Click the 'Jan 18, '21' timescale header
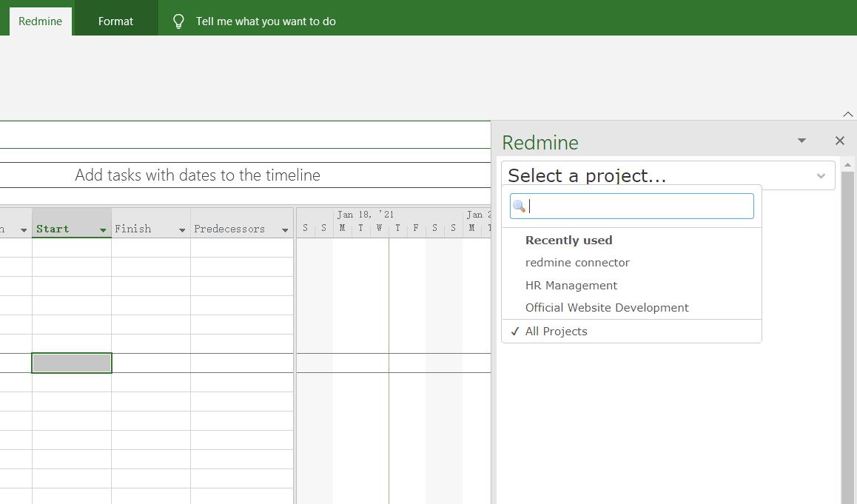 (365, 215)
